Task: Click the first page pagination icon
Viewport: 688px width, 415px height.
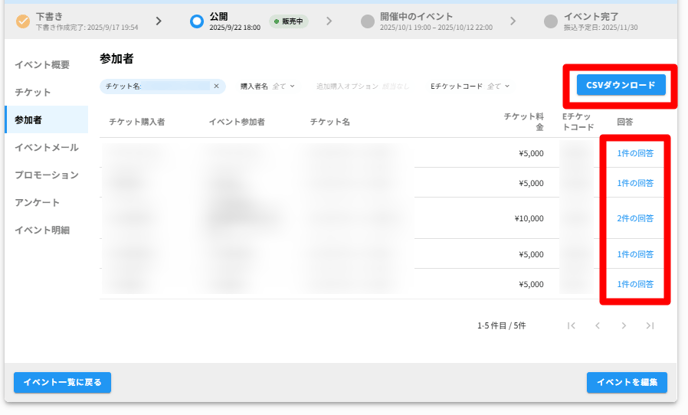Action: point(571,326)
